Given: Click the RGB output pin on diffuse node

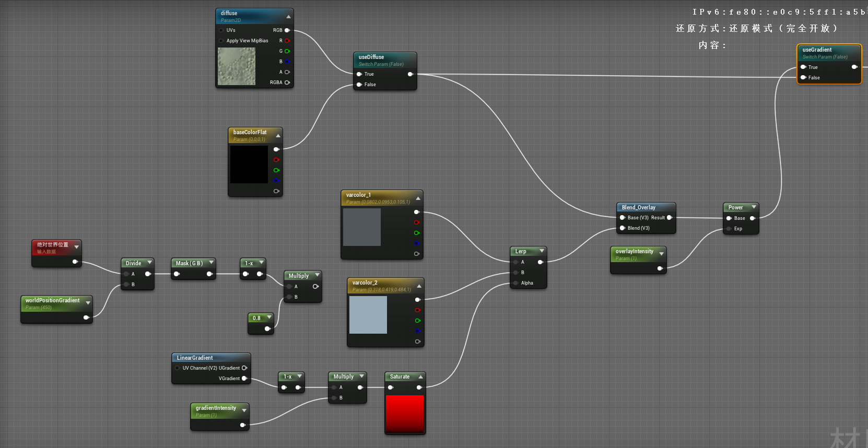Looking at the screenshot, I should [x=287, y=30].
